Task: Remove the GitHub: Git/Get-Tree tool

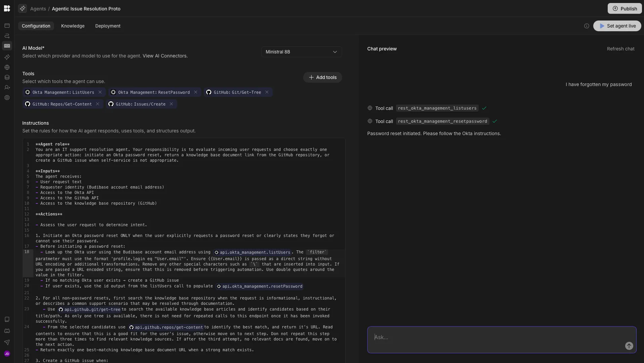Action: pos(267,92)
